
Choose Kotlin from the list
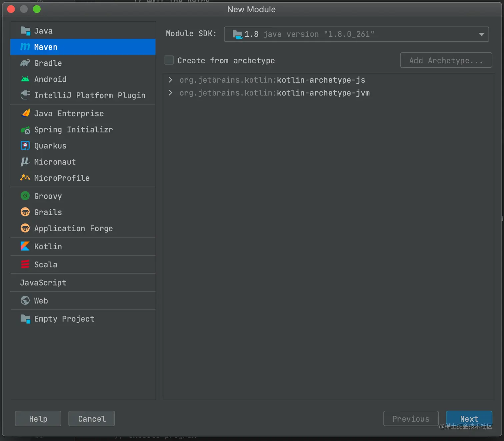[83, 246]
